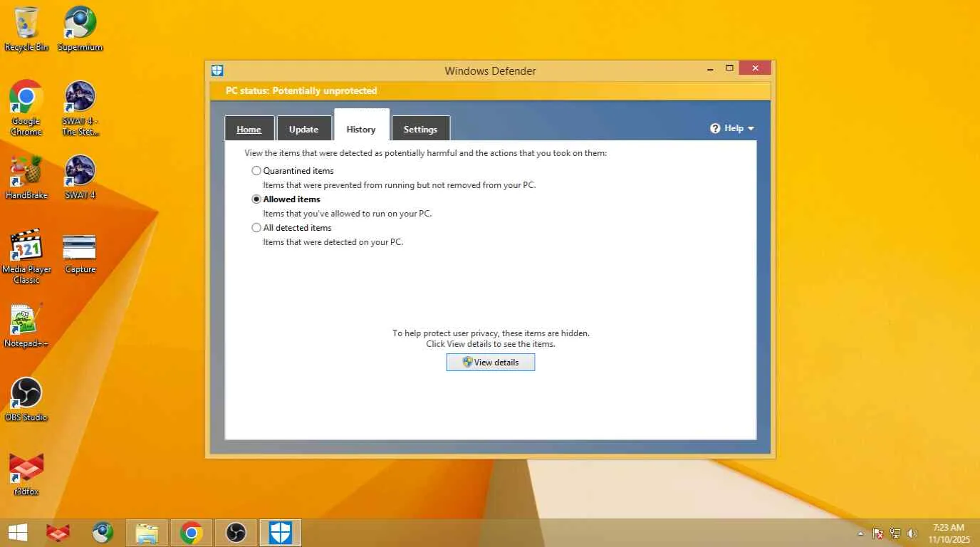
Task: Switch to the Home tab
Action: [x=249, y=129]
